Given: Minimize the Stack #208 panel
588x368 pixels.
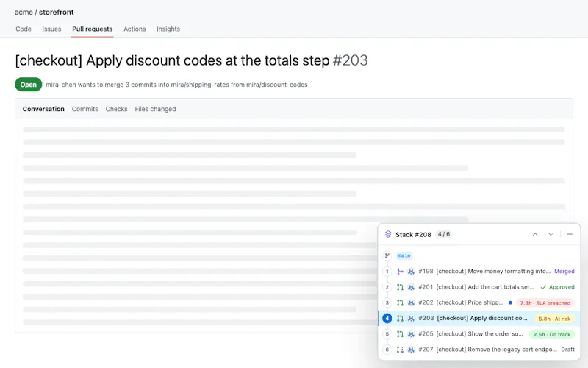Looking at the screenshot, I should coord(570,234).
